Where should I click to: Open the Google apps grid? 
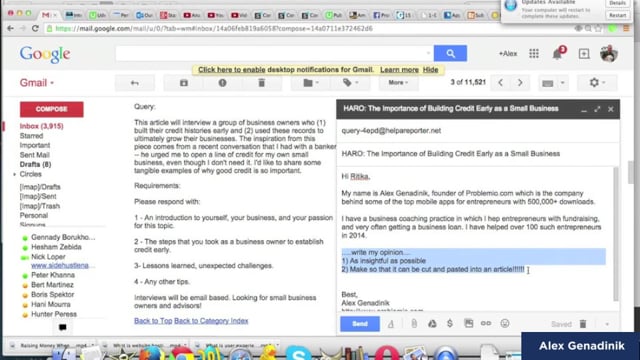(534, 53)
